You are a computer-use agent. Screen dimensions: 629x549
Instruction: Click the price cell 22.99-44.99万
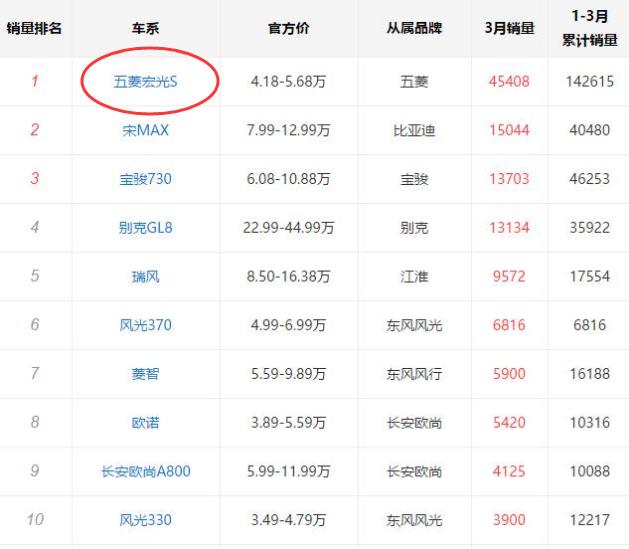point(290,227)
